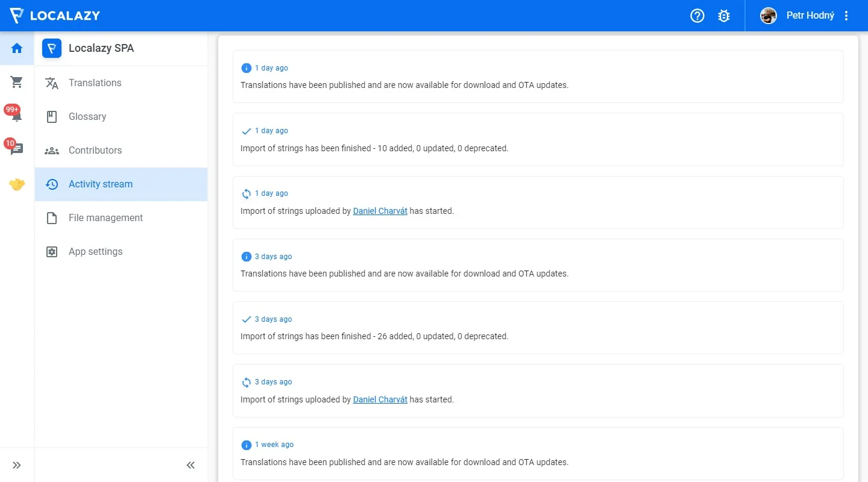This screenshot has width=868, height=482.
Task: Click the yellow handshake icon
Action: click(17, 184)
